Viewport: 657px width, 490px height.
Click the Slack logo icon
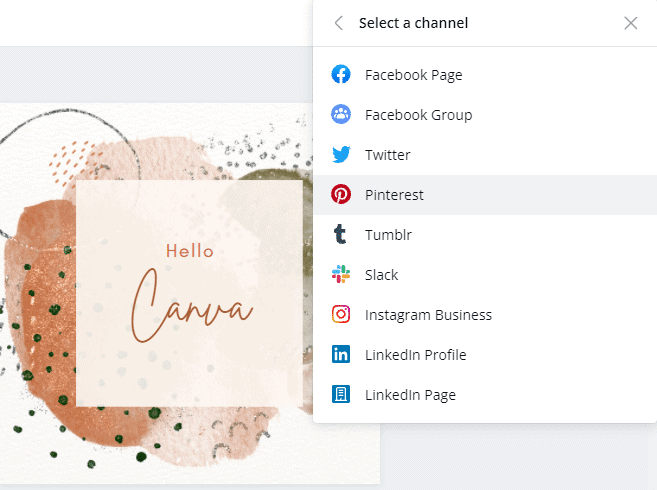coord(341,274)
